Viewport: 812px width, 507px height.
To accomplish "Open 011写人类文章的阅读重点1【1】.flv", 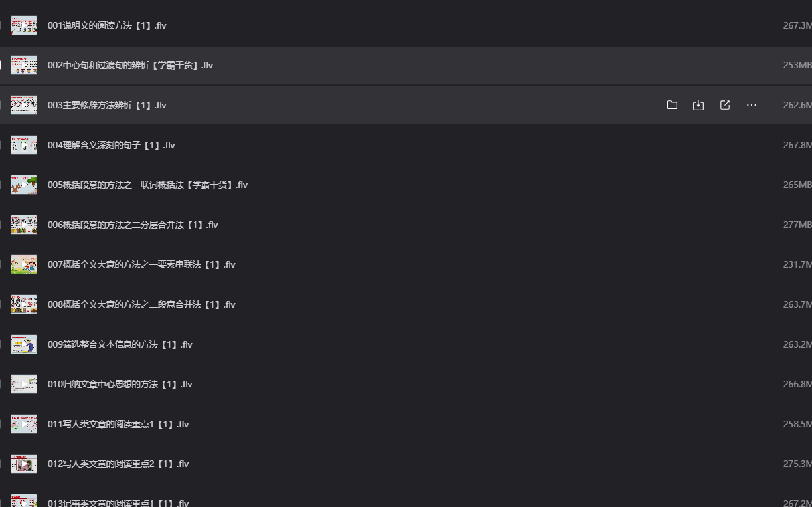I will coord(118,424).
